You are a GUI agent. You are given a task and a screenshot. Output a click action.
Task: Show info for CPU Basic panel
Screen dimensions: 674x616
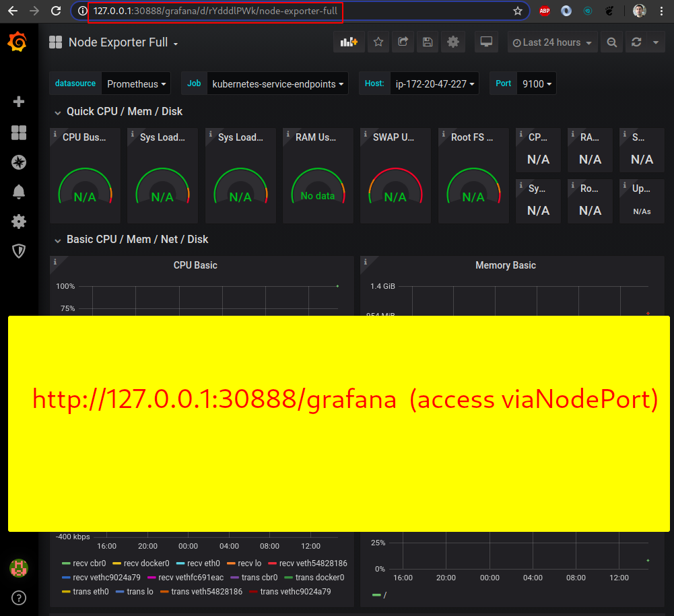tap(55, 262)
